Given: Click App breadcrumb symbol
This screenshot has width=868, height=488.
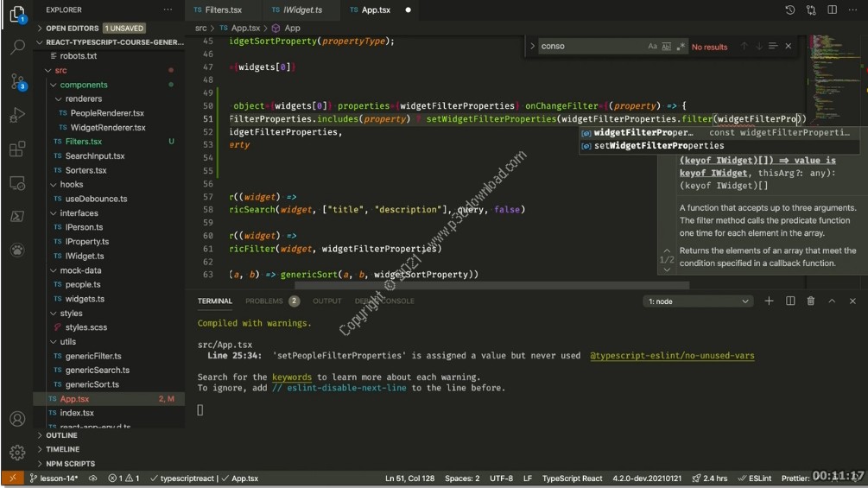Looking at the screenshot, I should click(x=286, y=28).
